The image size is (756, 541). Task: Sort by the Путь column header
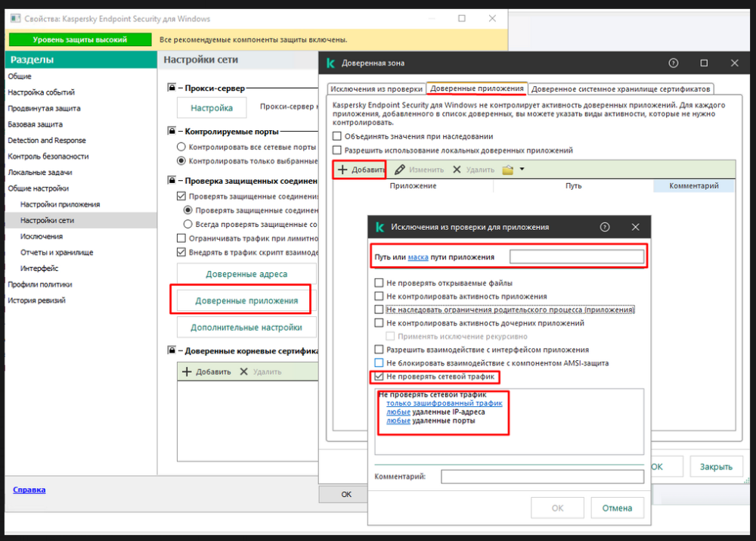[573, 186]
